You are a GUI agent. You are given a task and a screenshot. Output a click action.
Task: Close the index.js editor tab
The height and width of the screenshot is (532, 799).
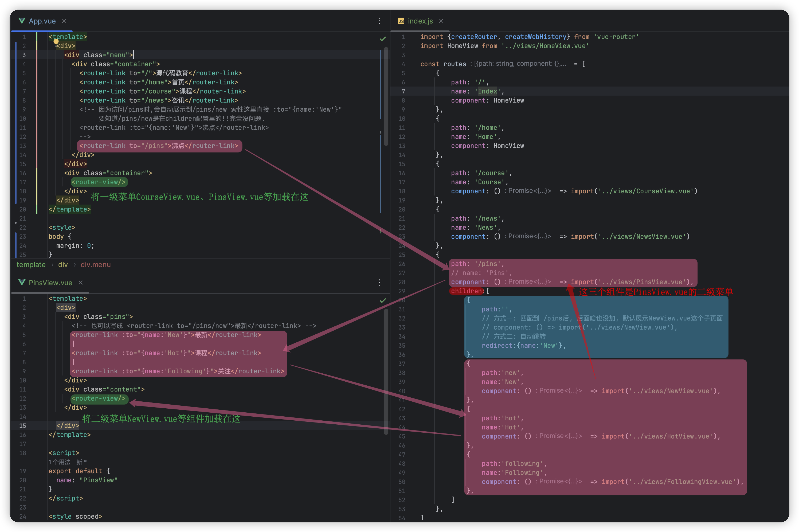click(x=441, y=21)
